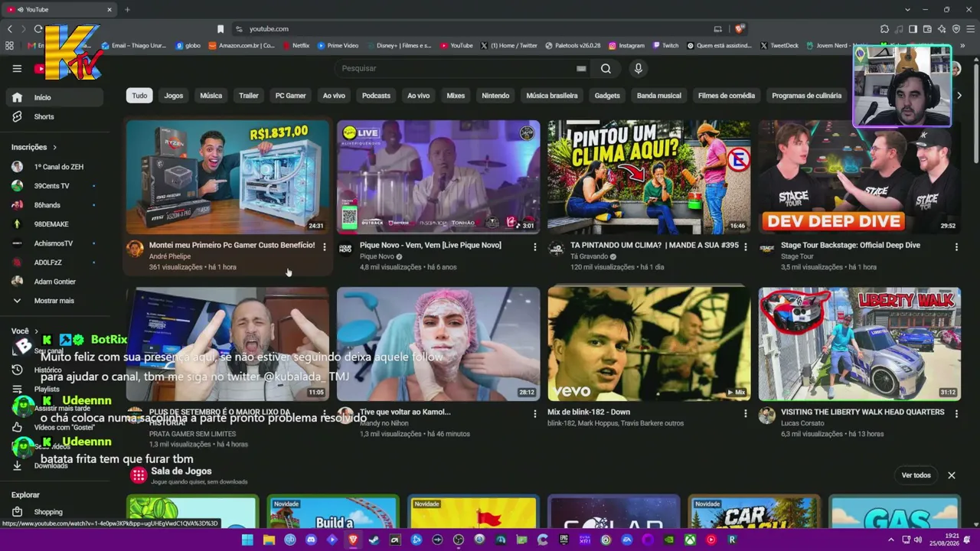The height and width of the screenshot is (551, 980).
Task: Open the Instagram bookmark
Action: tap(626, 46)
